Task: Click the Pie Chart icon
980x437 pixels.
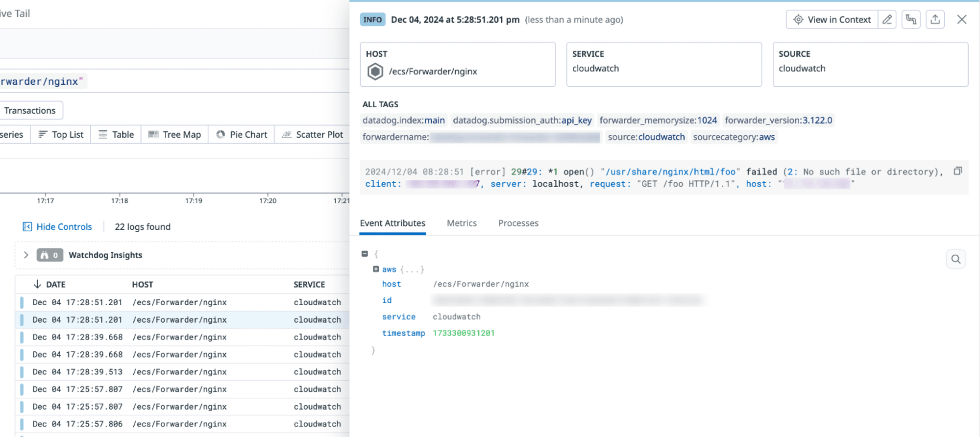Action: click(221, 135)
